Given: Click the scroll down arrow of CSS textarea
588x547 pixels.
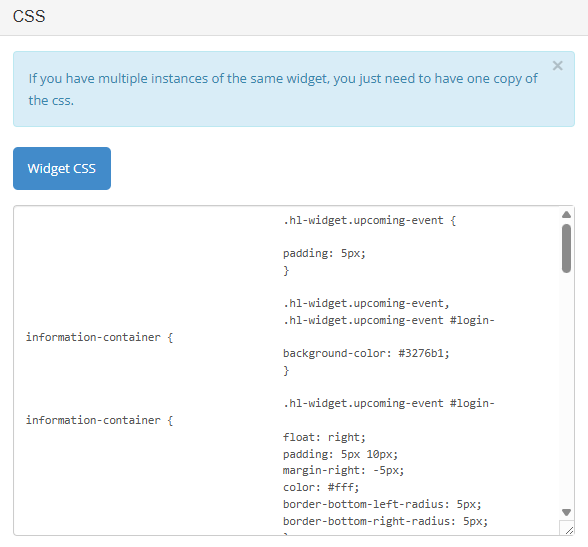Looking at the screenshot, I should coord(566,512).
